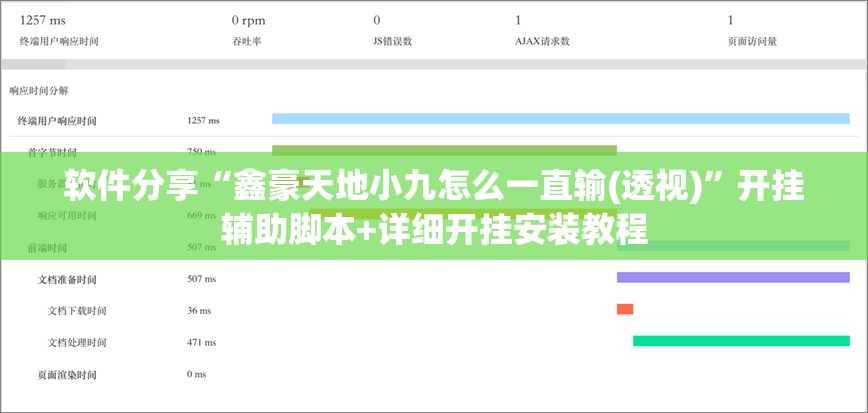The height and width of the screenshot is (413, 868).
Task: Select the 页面渲染时间 row label
Action: pos(67,375)
